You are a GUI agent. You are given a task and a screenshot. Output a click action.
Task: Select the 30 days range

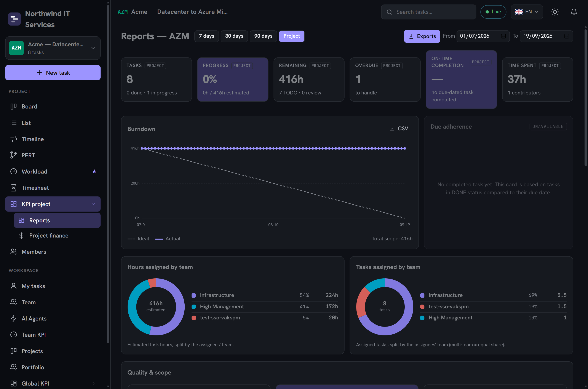click(234, 36)
